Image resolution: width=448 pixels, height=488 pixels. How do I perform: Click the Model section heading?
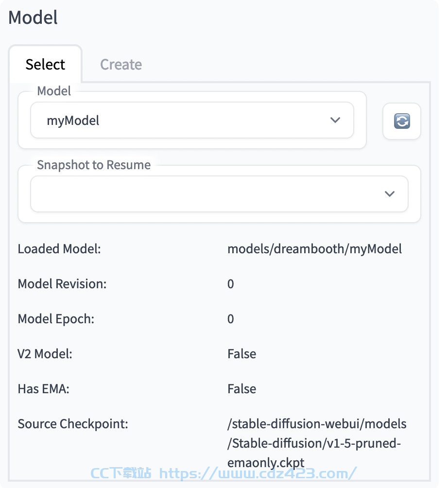(x=33, y=17)
